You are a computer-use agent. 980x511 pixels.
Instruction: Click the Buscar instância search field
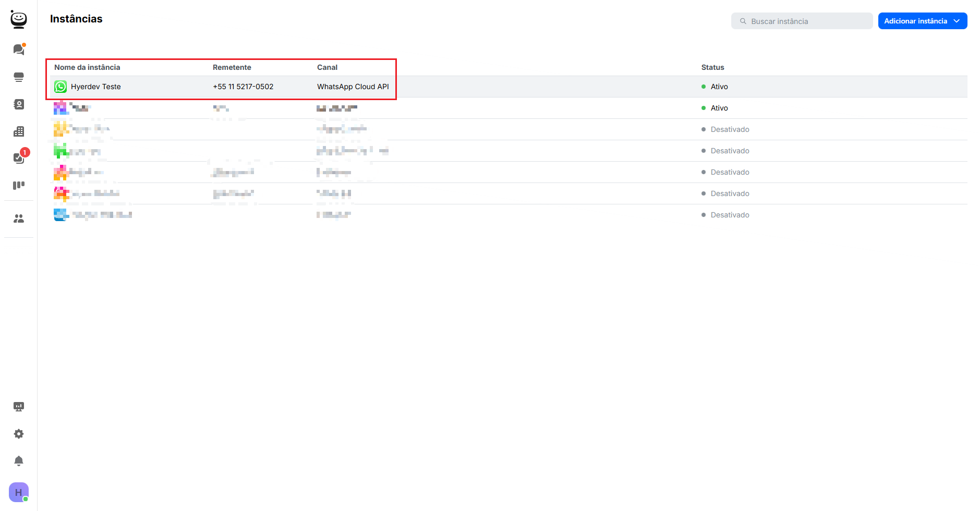[802, 21]
